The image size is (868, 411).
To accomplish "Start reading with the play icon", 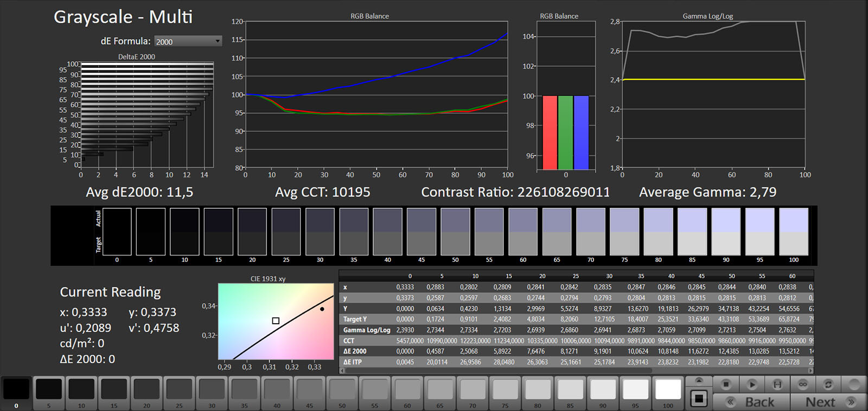I will (x=751, y=384).
